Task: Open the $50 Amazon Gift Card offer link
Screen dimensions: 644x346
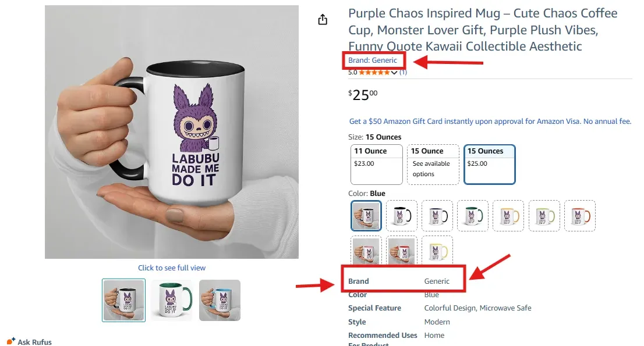Action: coord(490,121)
